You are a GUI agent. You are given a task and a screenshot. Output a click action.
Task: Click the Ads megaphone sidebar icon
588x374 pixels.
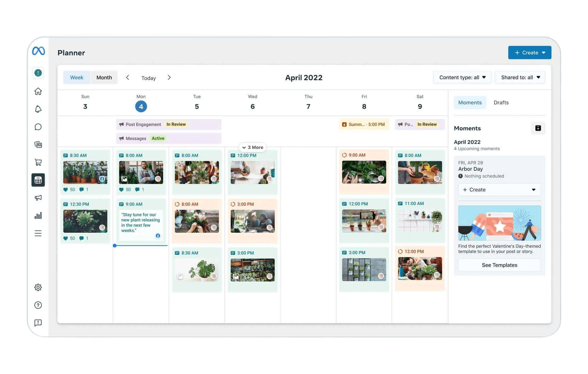(38, 198)
